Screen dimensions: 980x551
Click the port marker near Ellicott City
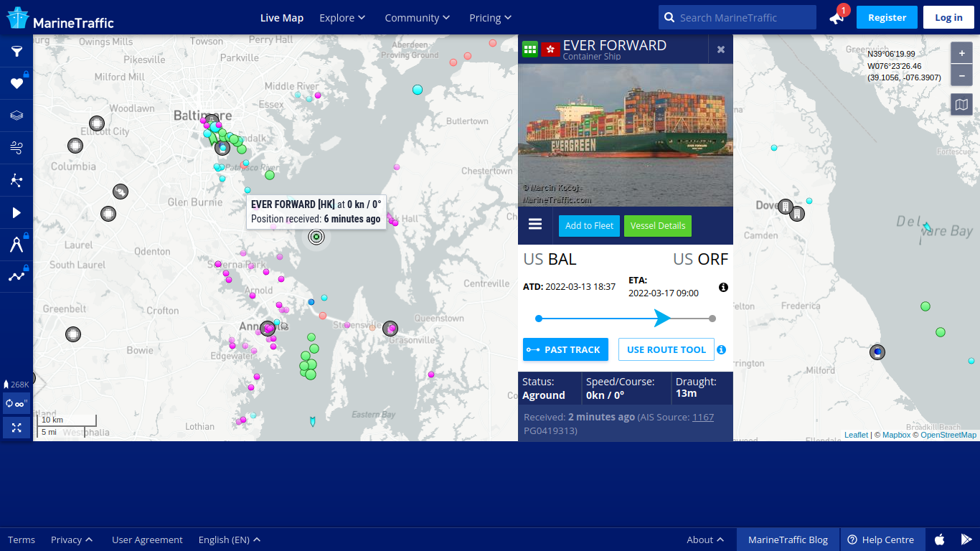(x=97, y=123)
